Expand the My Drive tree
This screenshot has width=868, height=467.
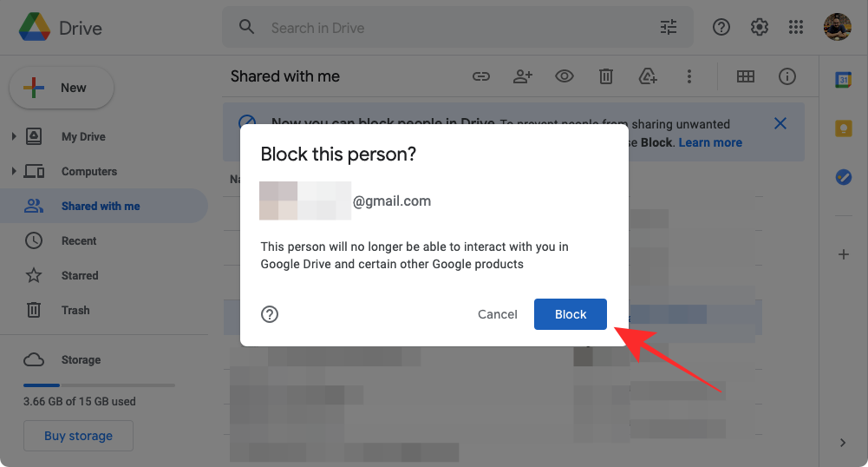pyautogui.click(x=13, y=136)
